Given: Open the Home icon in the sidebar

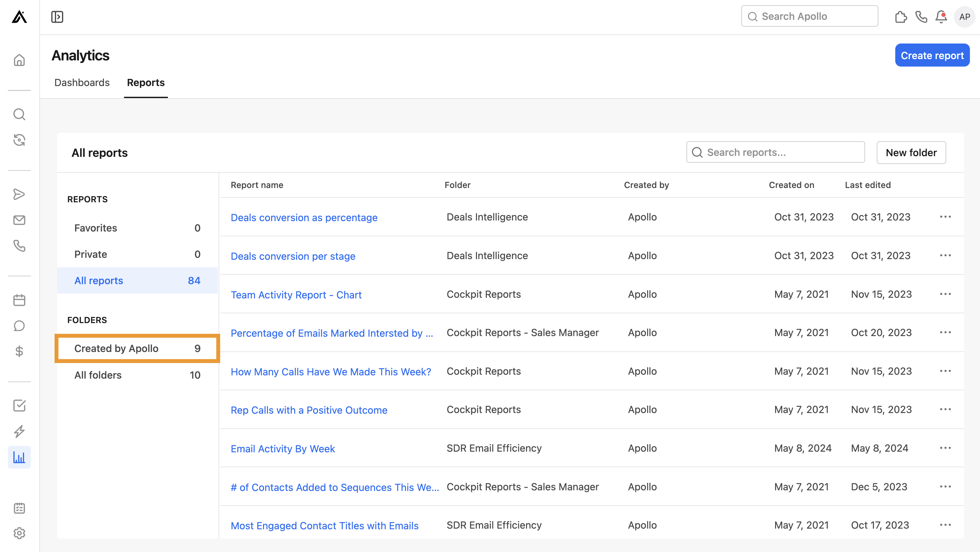Looking at the screenshot, I should coord(19,60).
